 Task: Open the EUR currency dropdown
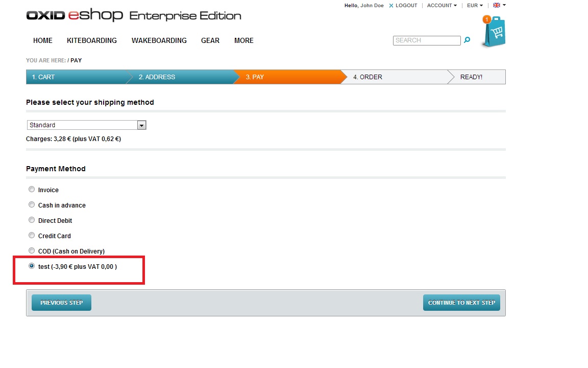point(474,6)
